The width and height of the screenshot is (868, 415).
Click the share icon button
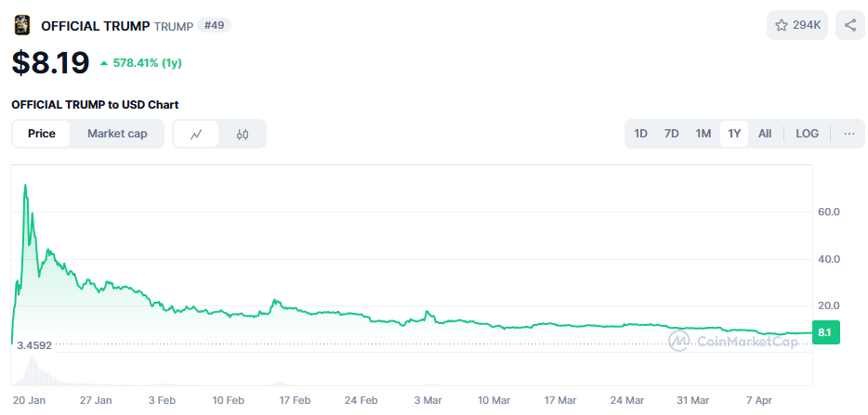(849, 25)
